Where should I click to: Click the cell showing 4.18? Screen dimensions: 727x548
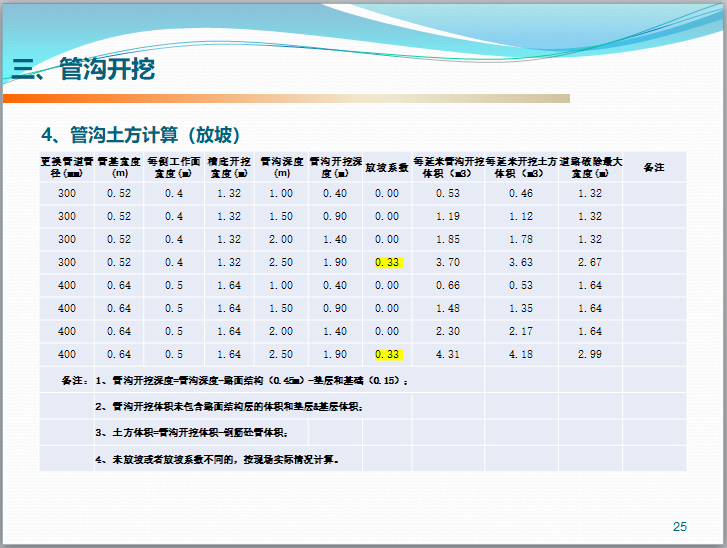[520, 354]
